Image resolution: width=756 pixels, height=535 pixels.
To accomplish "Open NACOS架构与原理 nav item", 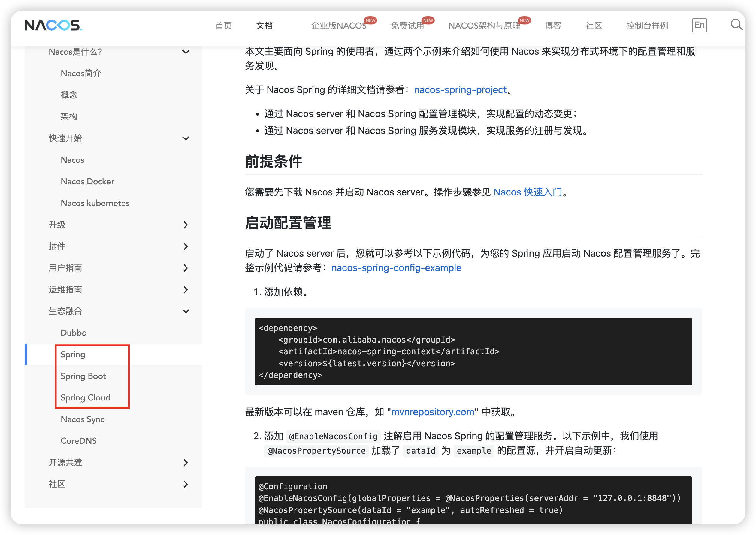I will point(484,25).
